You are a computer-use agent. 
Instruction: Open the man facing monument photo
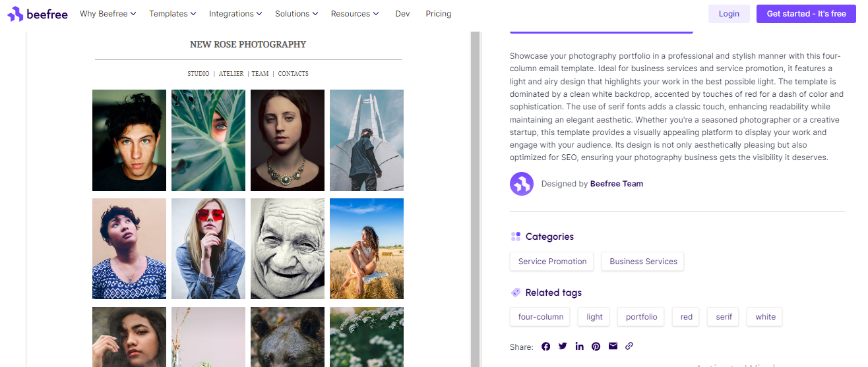[367, 140]
